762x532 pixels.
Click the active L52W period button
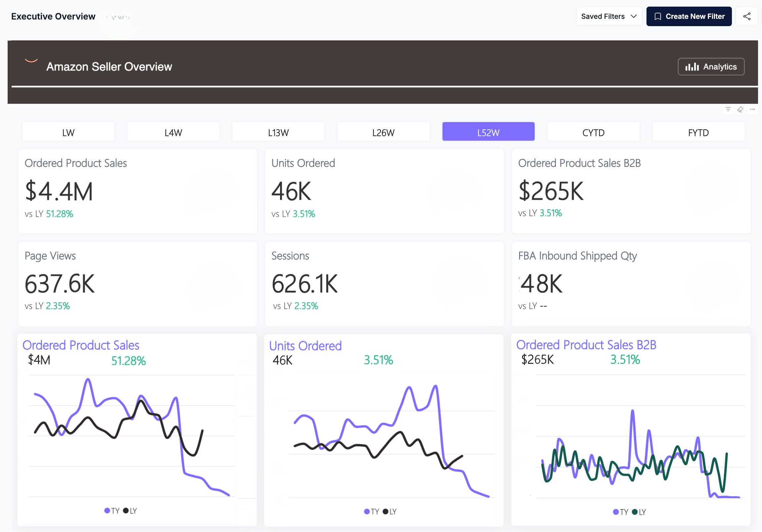pos(488,133)
